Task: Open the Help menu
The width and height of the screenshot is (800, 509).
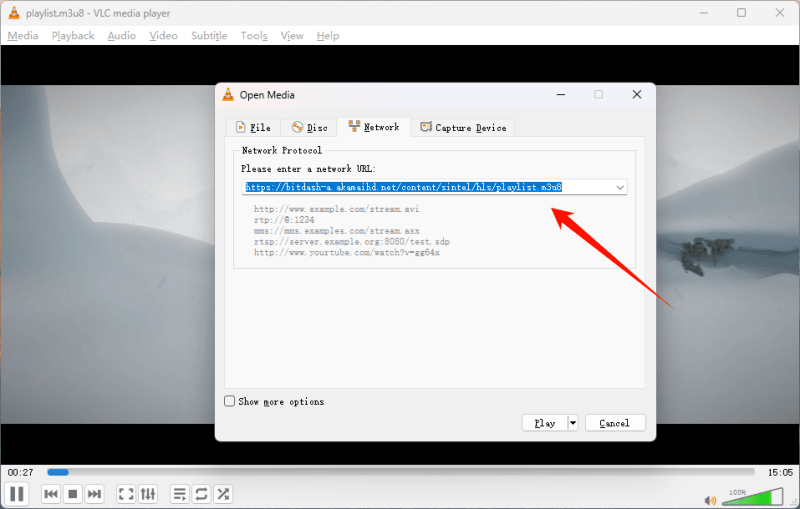Action: coord(328,36)
